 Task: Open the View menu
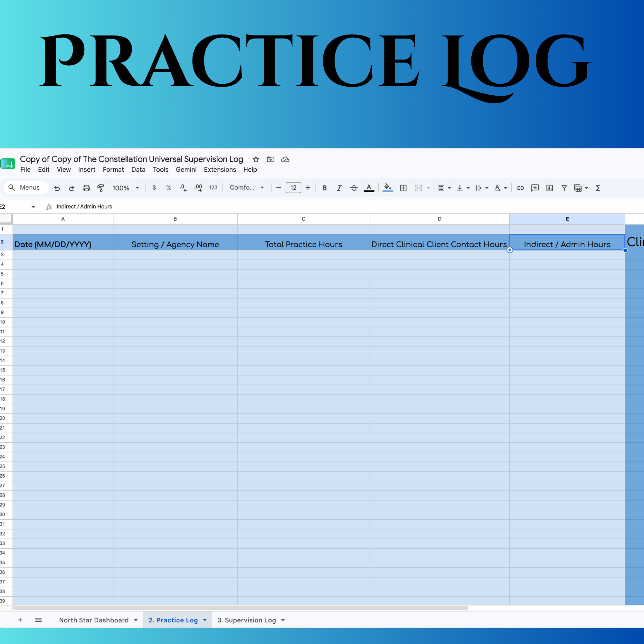pos(64,169)
